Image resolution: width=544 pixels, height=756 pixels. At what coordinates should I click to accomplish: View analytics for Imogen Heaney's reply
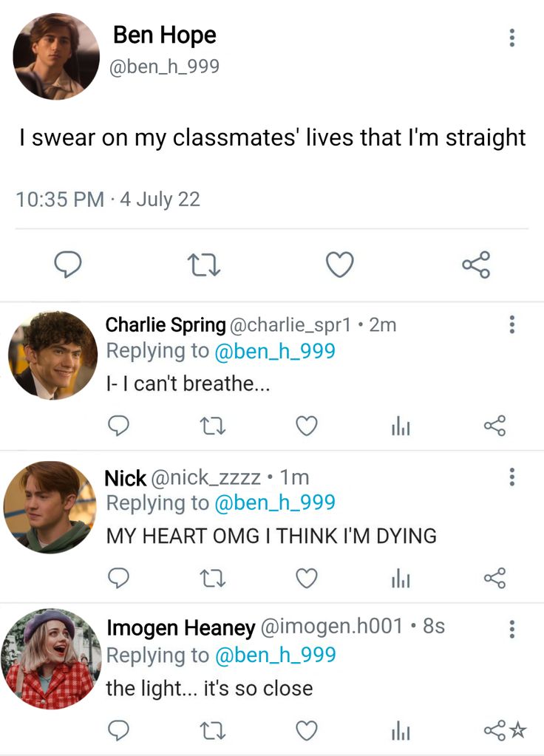pyautogui.click(x=400, y=731)
